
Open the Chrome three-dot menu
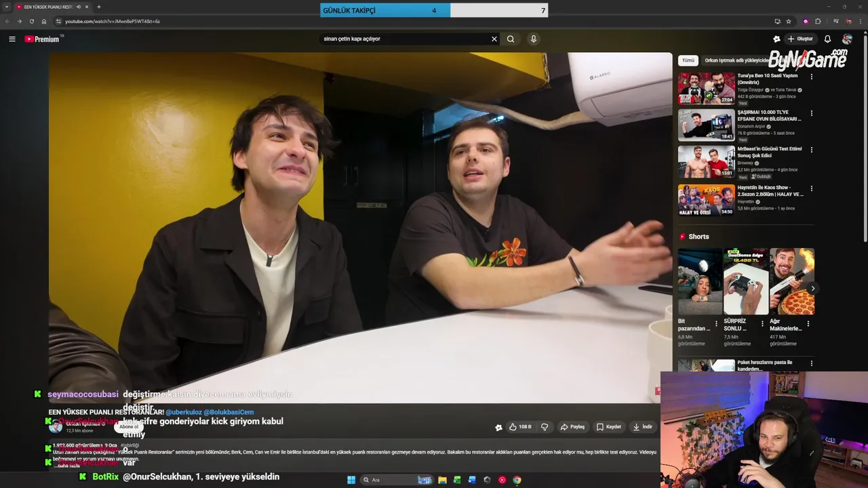861,21
